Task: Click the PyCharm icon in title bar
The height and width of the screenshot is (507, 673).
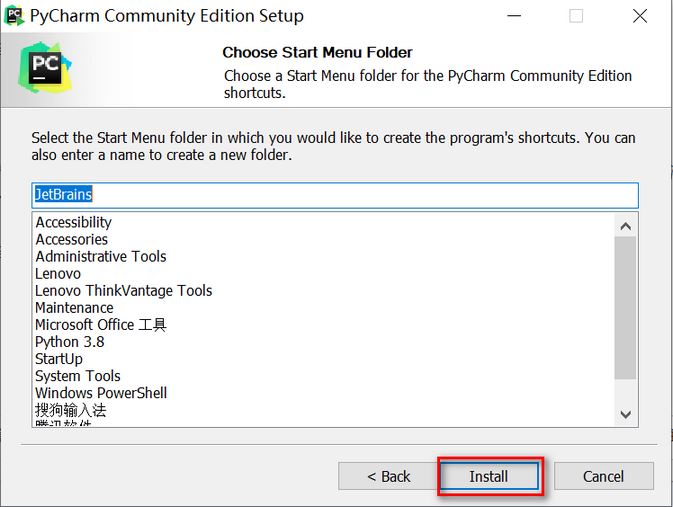Action: tap(15, 16)
